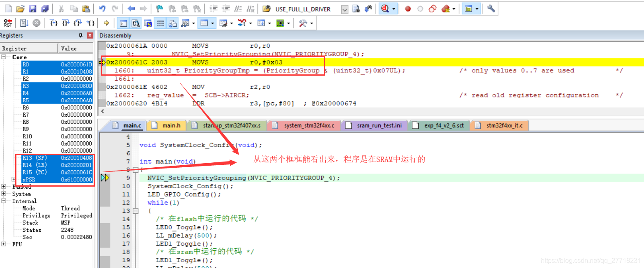Select the R2 register row

pyautogui.click(x=57, y=79)
